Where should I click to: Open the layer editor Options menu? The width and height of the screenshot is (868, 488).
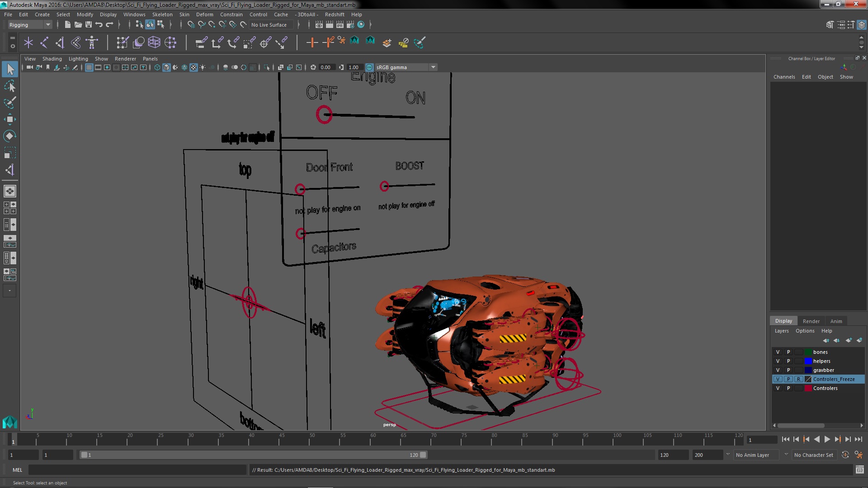point(805,331)
